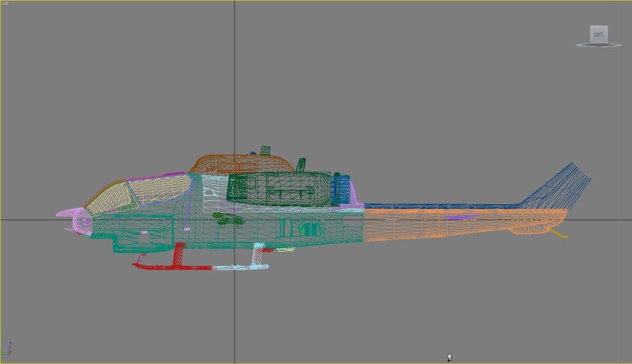Select the dark green engine cowling mesh
This screenshot has width=632, height=364.
tap(279, 189)
